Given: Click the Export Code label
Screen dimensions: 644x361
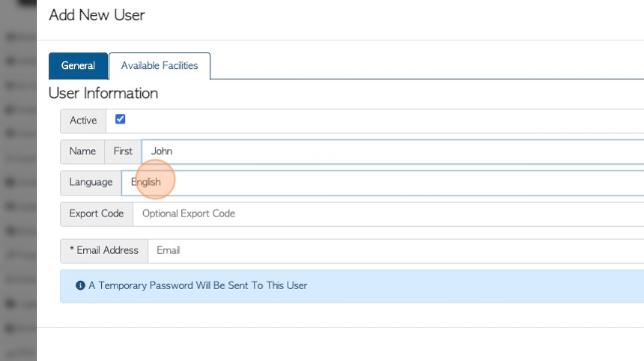Looking at the screenshot, I should pos(97,214).
